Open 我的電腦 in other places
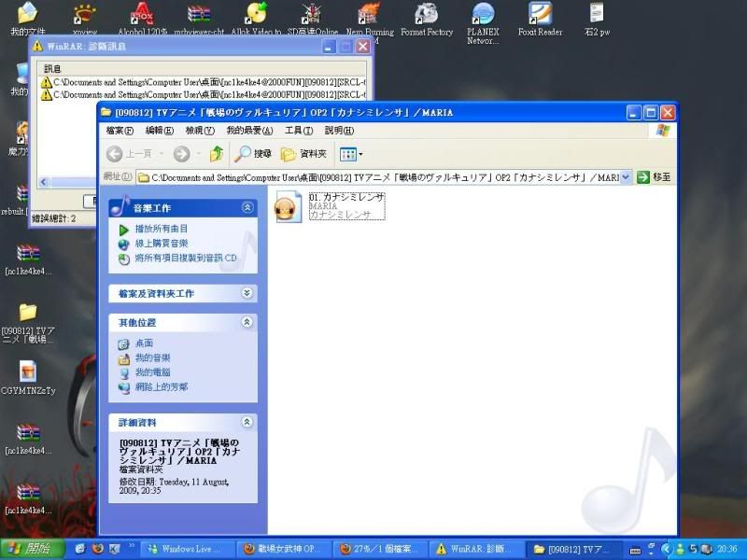 tap(152, 372)
